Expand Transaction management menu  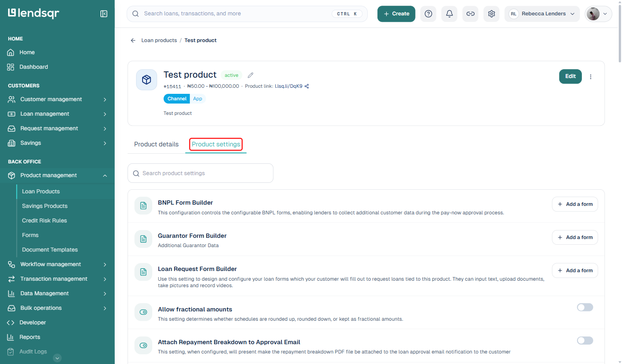point(57,279)
